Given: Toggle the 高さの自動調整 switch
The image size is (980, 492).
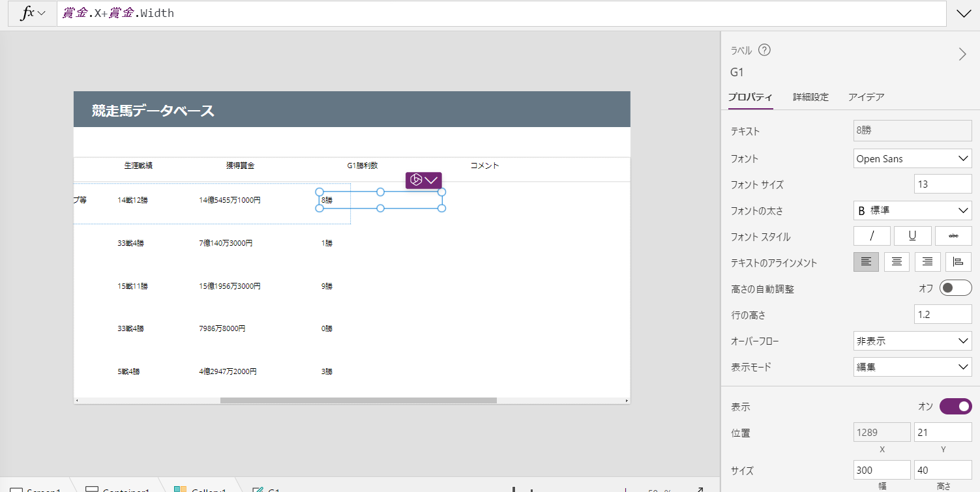Looking at the screenshot, I should 956,288.
